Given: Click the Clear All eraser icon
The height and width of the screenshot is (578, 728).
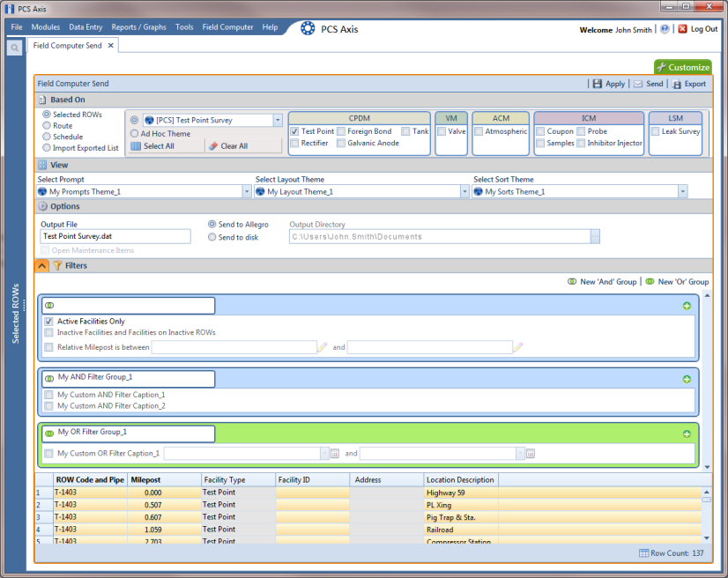Looking at the screenshot, I should pyautogui.click(x=213, y=145).
